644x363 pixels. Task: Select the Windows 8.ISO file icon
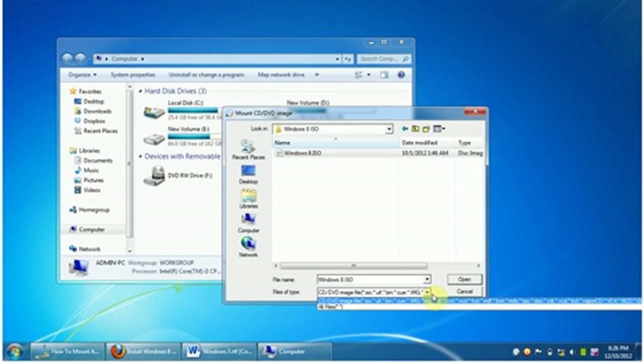pos(279,153)
